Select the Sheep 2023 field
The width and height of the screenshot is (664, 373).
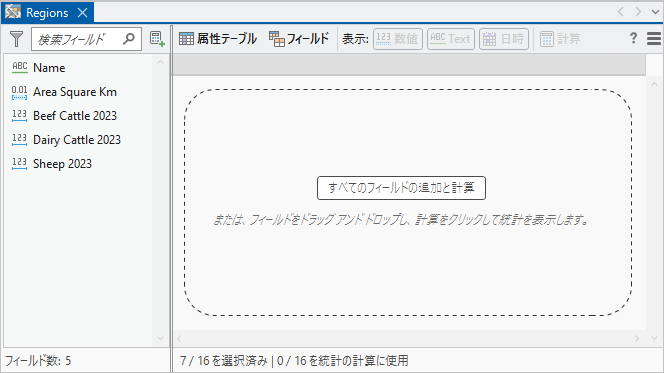62,164
